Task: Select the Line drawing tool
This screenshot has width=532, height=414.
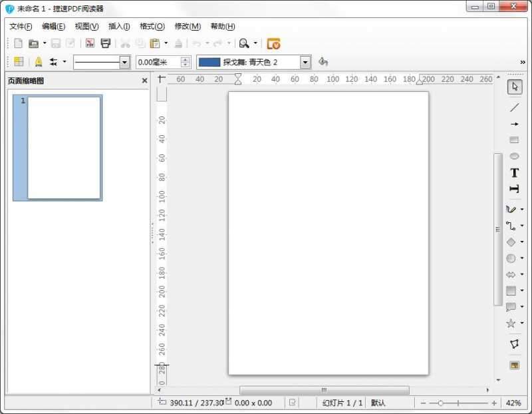Action: click(x=514, y=107)
